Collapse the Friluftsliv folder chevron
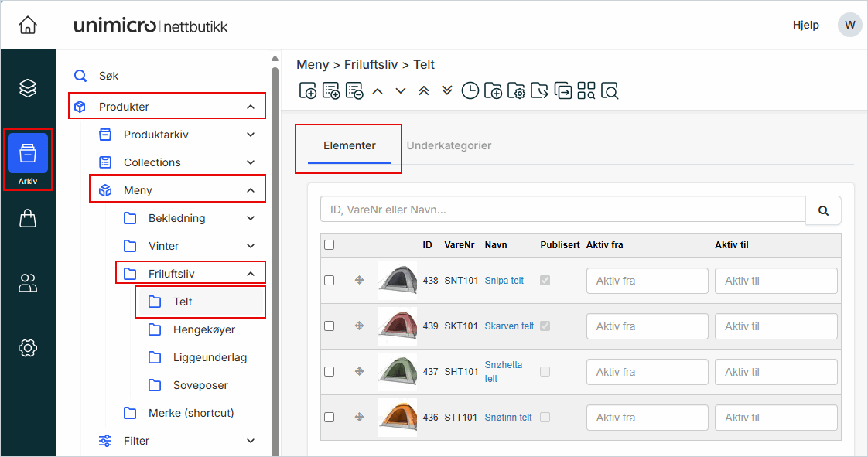Screen dimensions: 868x457 (x=251, y=274)
